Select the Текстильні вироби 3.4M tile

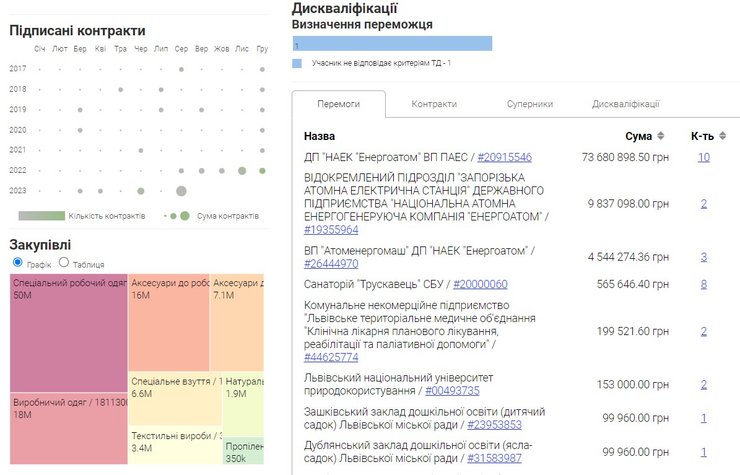175,445
